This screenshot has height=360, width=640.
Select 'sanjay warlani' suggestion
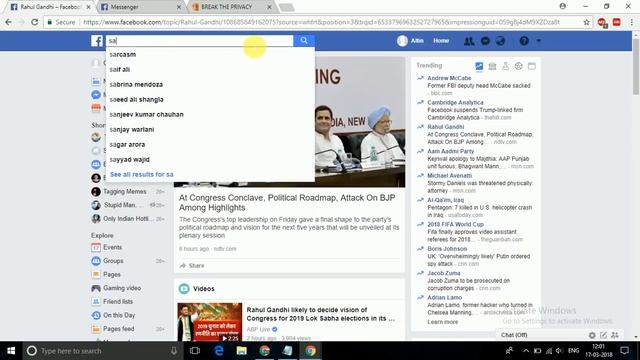(x=210, y=129)
